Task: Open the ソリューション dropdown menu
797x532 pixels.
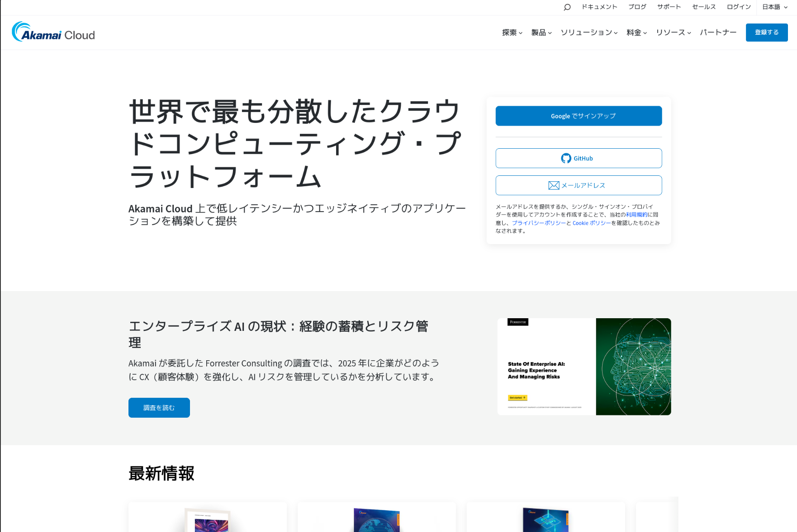Action: coord(589,33)
